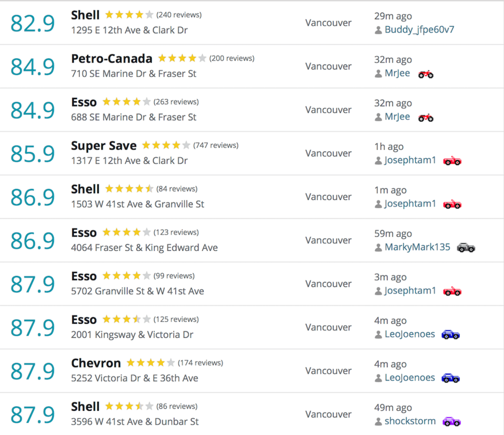Click the red car icon on Shell 1503 W 41st Ave row
Viewport: 504px width, 435px height.
coord(452,204)
